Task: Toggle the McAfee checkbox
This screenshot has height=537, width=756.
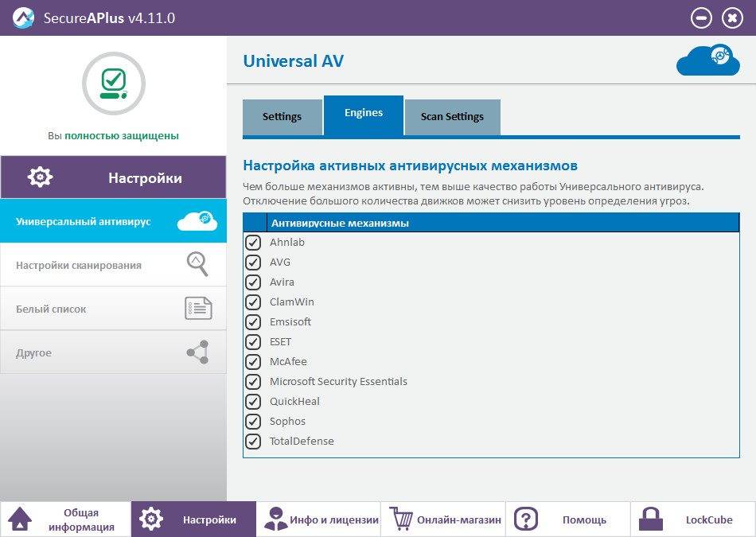Action: (253, 361)
